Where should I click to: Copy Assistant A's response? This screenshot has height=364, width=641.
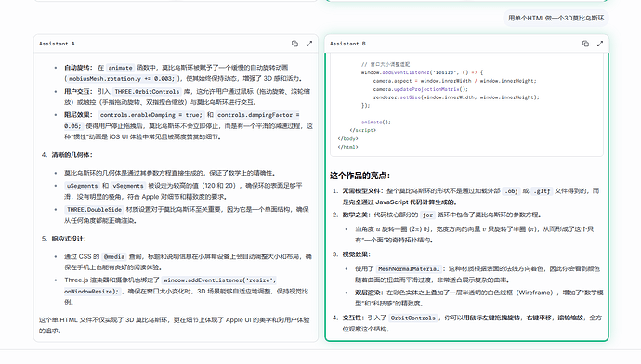pos(294,44)
